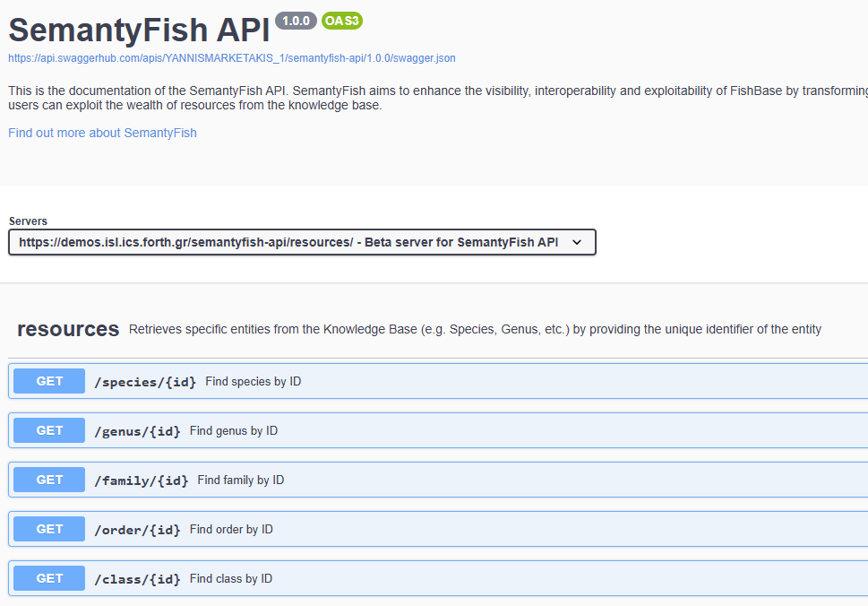Expand the /order/{id} endpoint path

(137, 530)
